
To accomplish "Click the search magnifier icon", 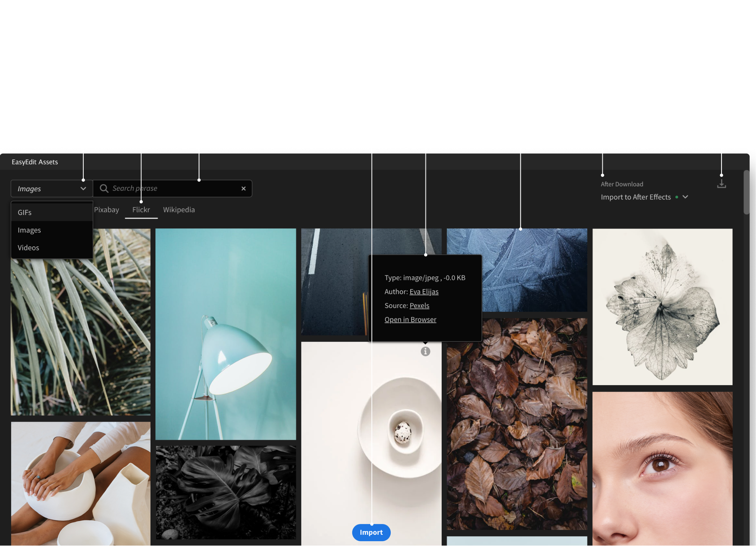I will point(104,189).
